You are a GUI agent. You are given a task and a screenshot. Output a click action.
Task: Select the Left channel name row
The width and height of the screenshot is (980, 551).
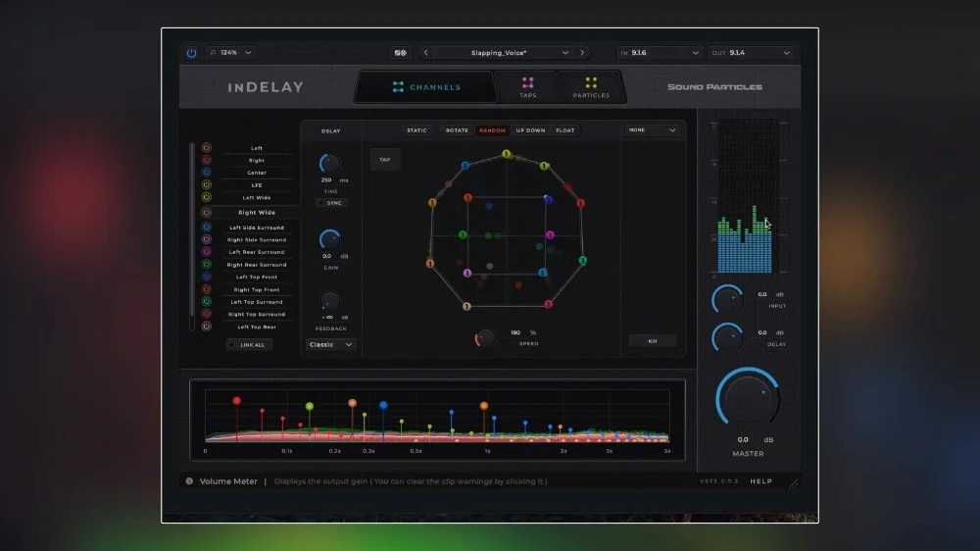[256, 148]
